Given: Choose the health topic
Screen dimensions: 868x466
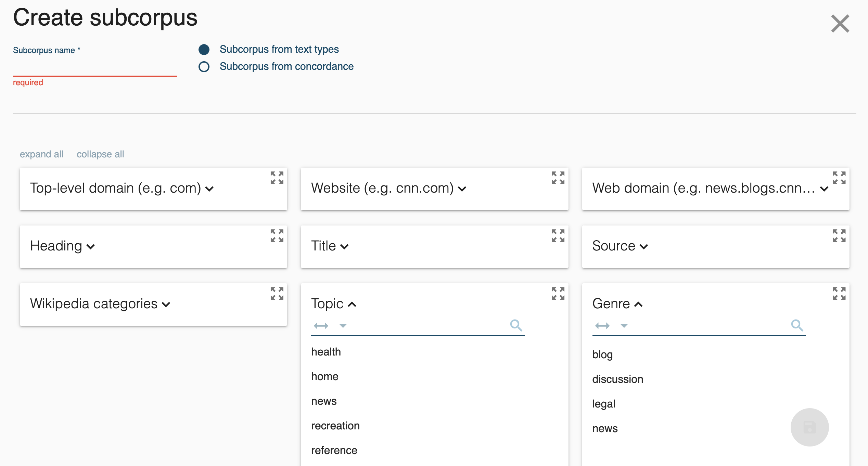Looking at the screenshot, I should tap(326, 352).
